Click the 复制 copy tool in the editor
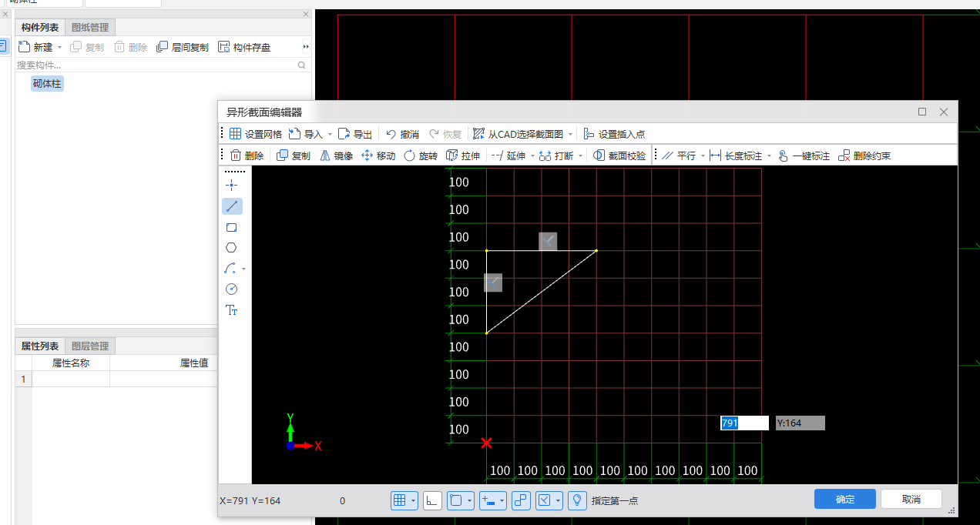This screenshot has width=980, height=525. (294, 155)
